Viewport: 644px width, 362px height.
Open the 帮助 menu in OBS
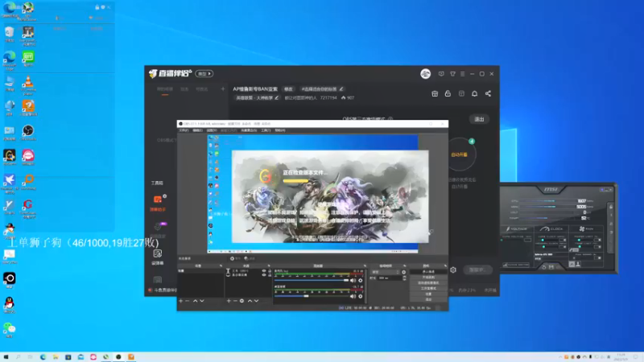pyautogui.click(x=280, y=130)
